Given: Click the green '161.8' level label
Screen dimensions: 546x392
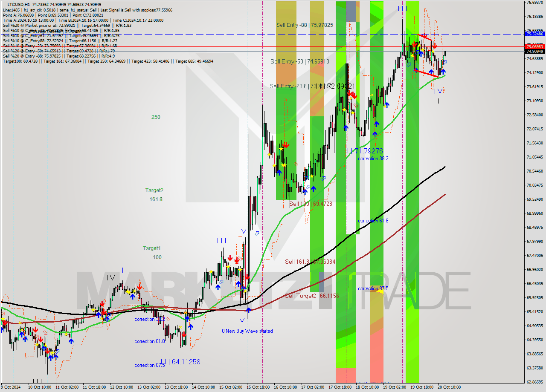Looking at the screenshot, I should point(156,199).
